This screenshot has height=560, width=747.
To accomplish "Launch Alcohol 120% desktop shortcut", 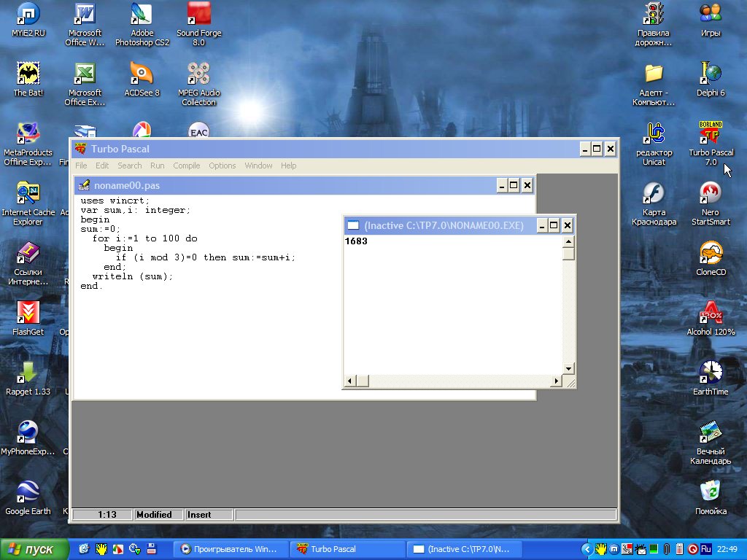I will coord(711,314).
